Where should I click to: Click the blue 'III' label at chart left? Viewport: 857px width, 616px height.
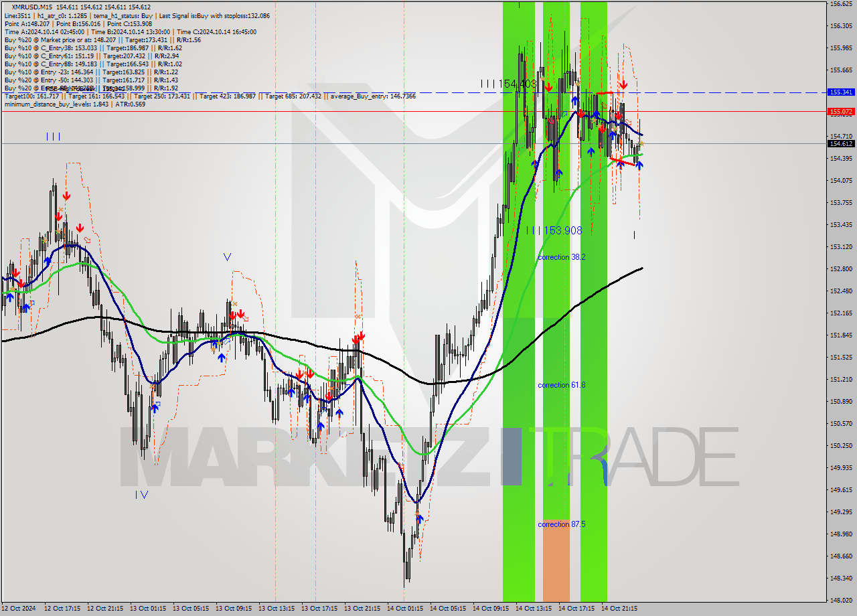coord(54,137)
